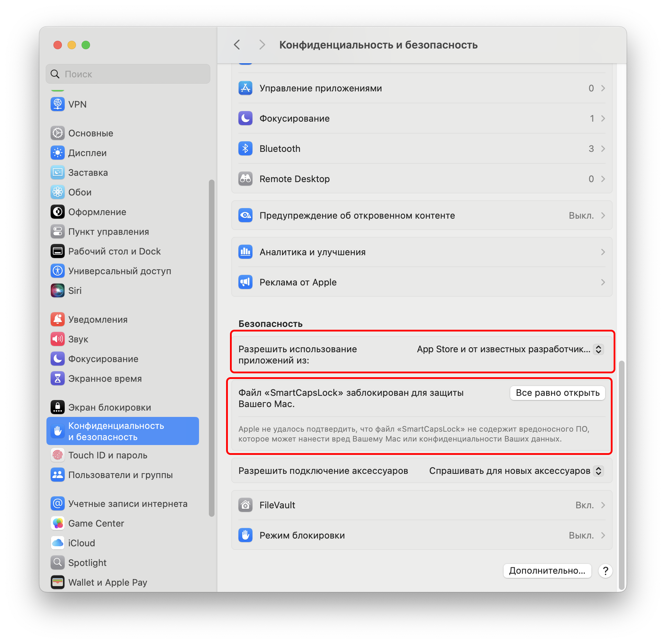Open Remote Desktop binoculars icon
This screenshot has width=666, height=644.
point(245,179)
